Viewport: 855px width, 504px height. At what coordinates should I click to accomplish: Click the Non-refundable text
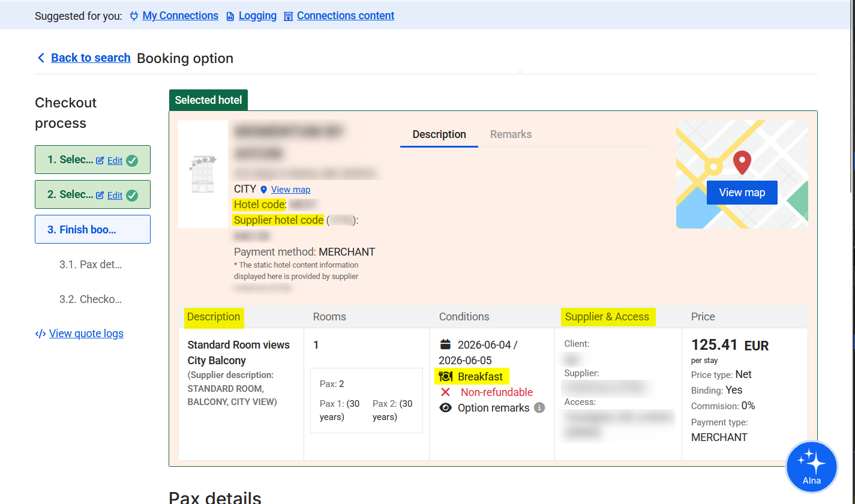coord(497,392)
